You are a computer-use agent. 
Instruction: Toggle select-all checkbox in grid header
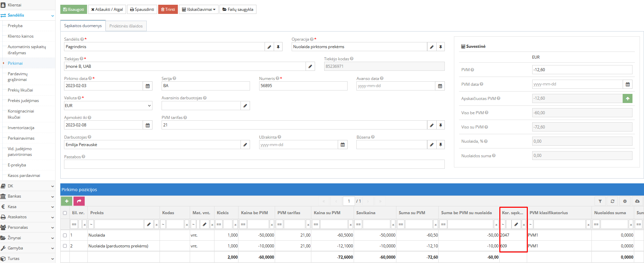coord(65,213)
